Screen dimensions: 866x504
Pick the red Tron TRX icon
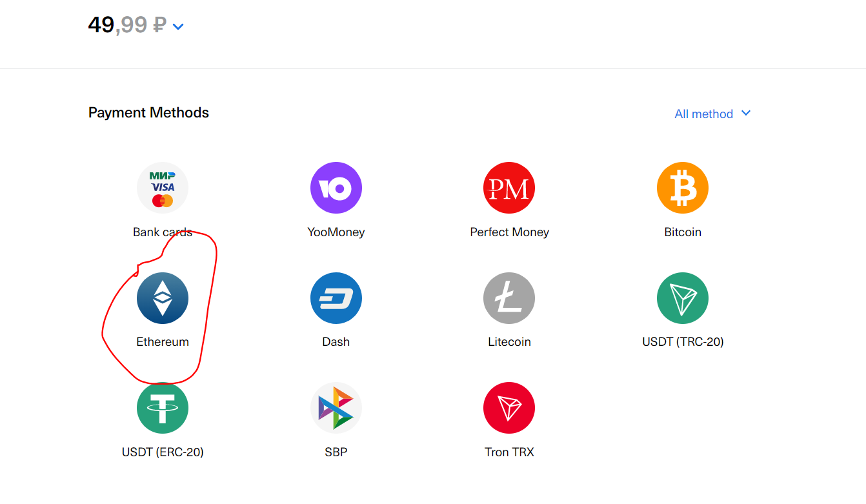[x=509, y=408]
